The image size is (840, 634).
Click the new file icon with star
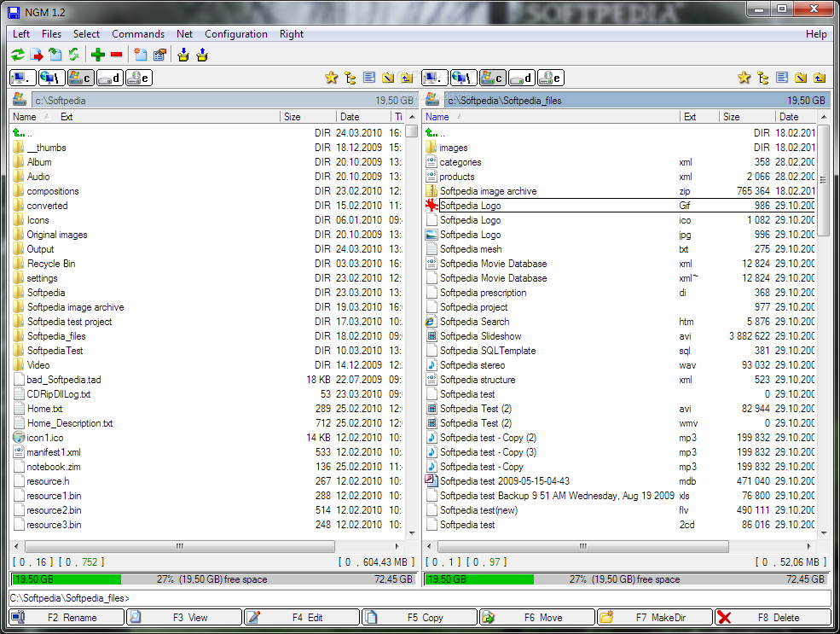141,55
